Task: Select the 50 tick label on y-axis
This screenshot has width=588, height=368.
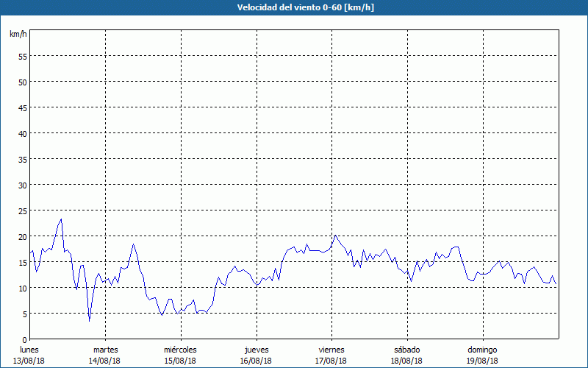Action: 22,82
